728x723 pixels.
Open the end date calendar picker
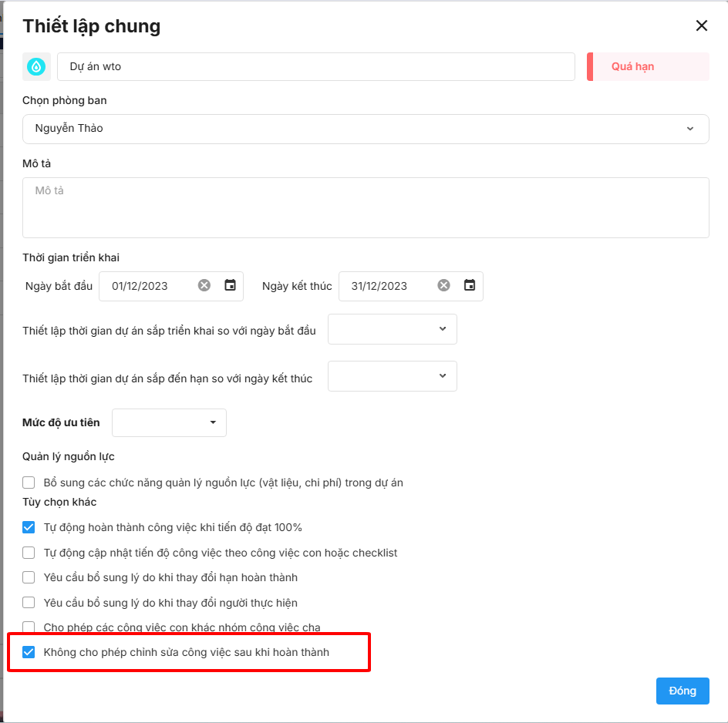point(470,285)
